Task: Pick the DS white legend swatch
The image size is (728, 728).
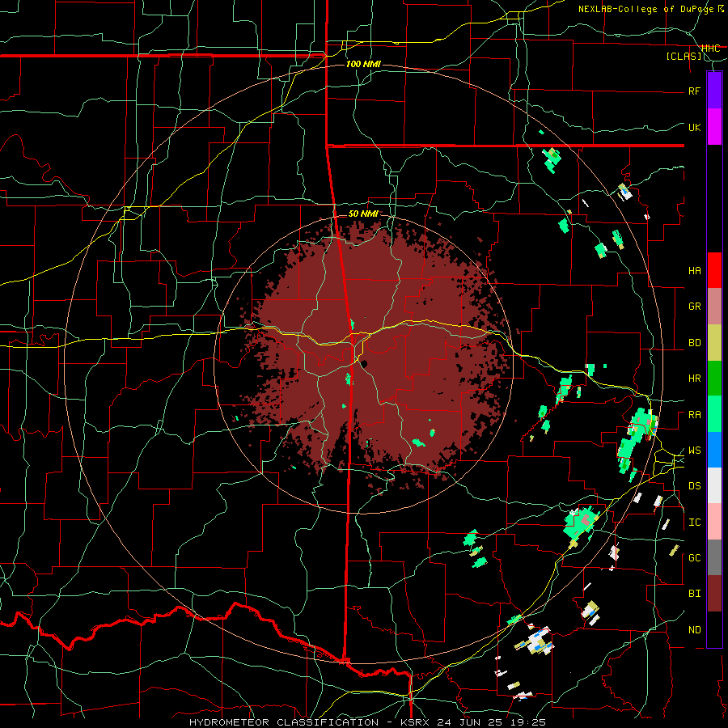Action: click(714, 485)
